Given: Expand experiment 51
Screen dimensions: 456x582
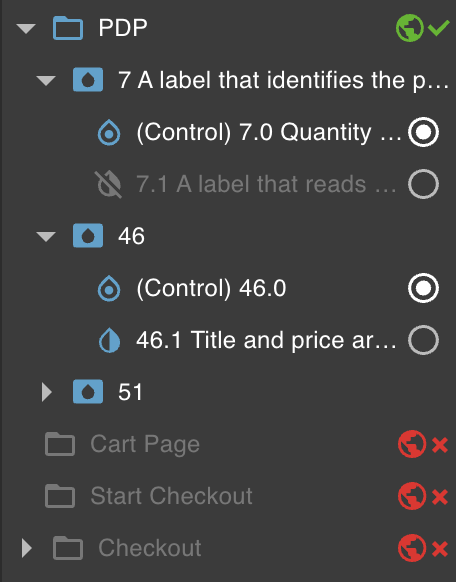Looking at the screenshot, I should tap(46, 392).
